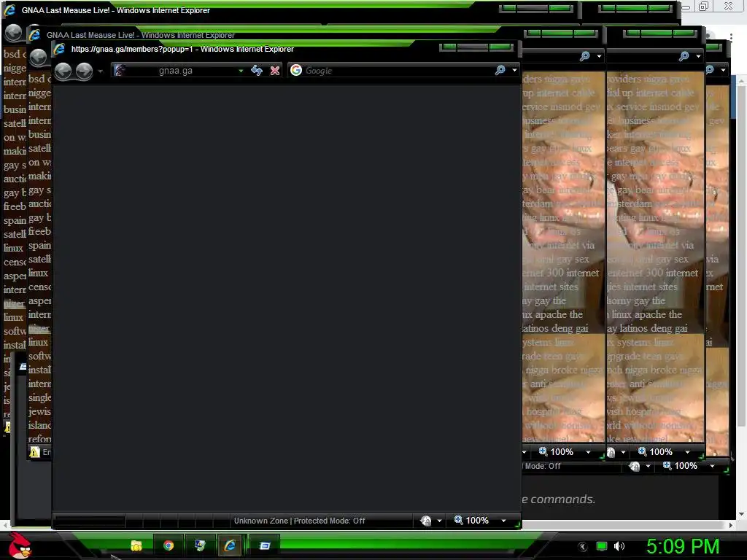This screenshot has height=560, width=747.
Task: Expand zoom dropdown in far-right window
Action: [x=687, y=452]
